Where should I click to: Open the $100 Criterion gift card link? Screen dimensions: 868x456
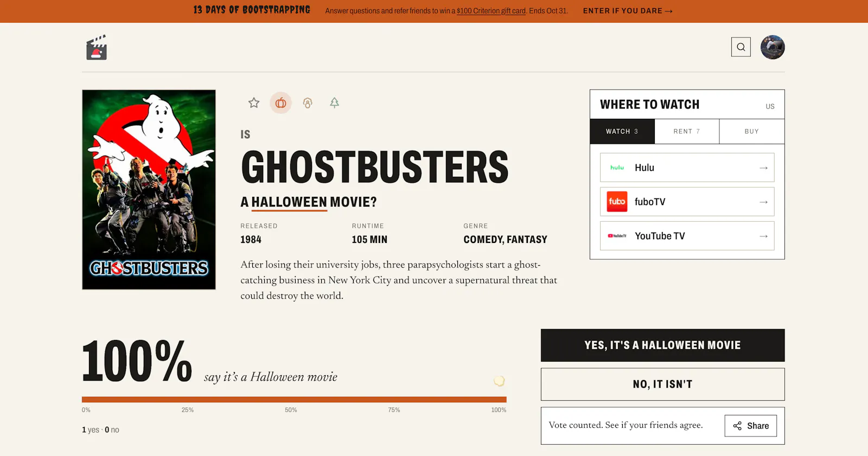click(491, 11)
